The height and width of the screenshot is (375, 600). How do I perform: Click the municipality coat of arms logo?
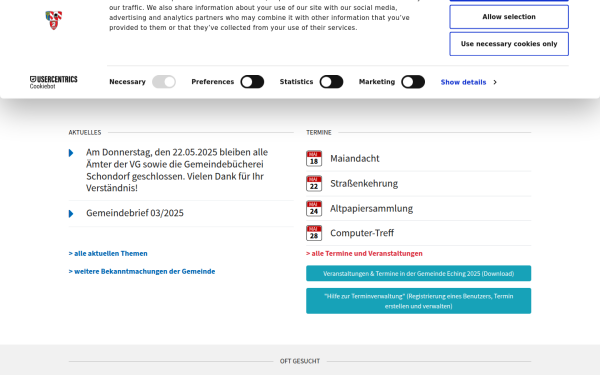pos(54,20)
